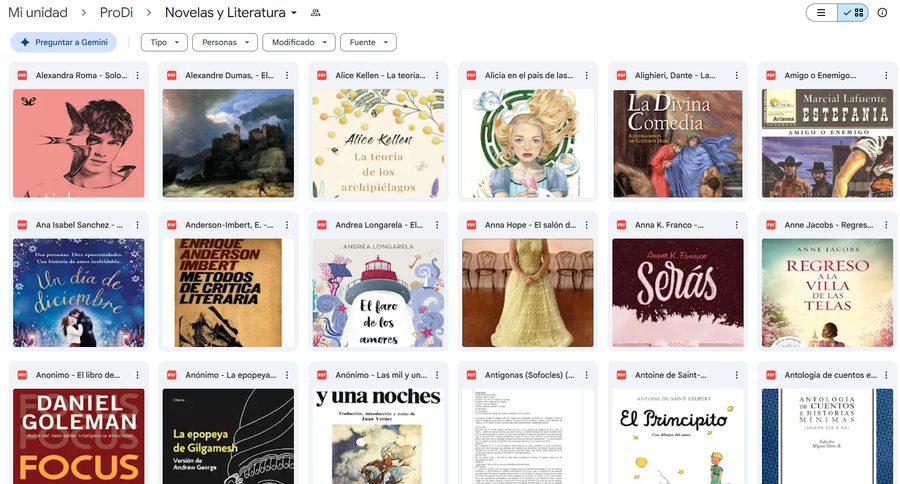Select file name 'Anónimo - Las mil y un...'

[381, 375]
